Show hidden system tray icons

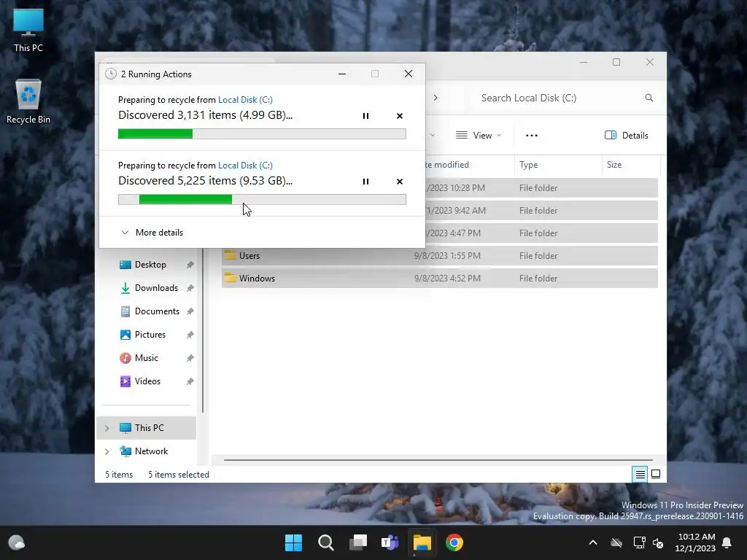coord(593,542)
